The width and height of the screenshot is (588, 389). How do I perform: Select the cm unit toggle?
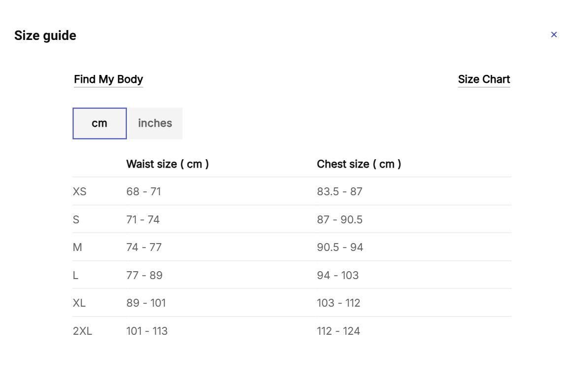(100, 123)
